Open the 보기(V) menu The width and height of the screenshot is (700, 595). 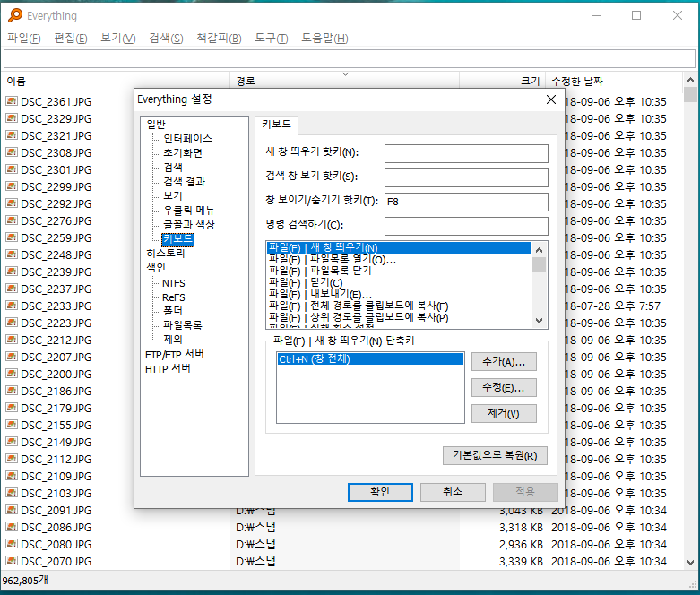[117, 38]
